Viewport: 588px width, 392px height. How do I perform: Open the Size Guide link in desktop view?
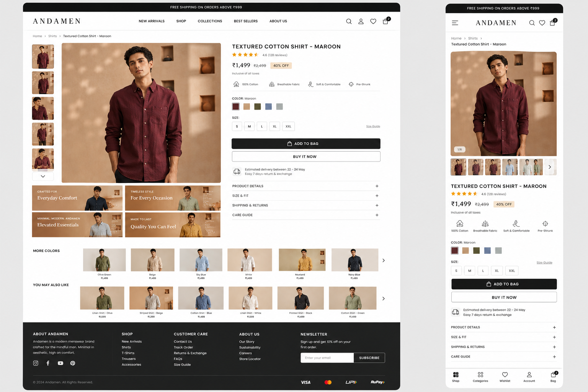click(373, 126)
